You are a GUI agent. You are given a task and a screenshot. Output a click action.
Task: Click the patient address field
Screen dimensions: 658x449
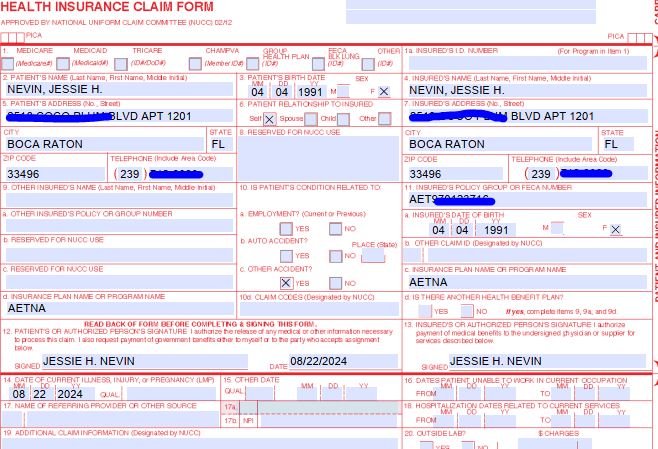(x=119, y=116)
